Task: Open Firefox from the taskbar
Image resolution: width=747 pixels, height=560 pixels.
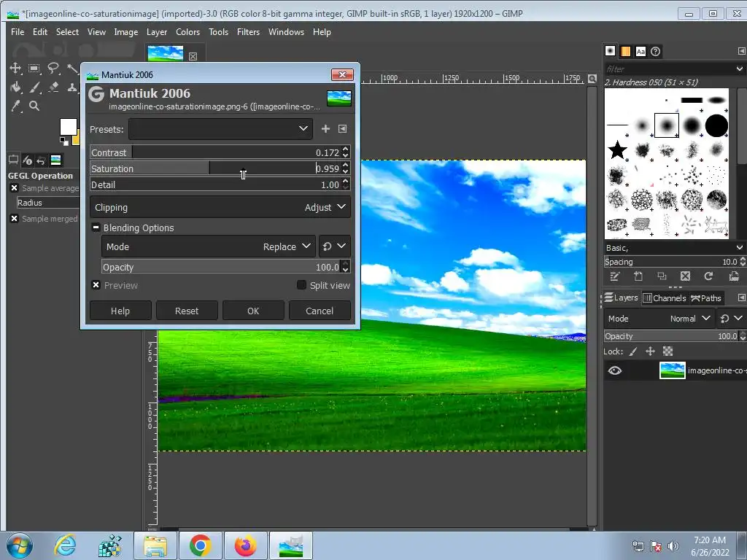Action: pos(245,545)
